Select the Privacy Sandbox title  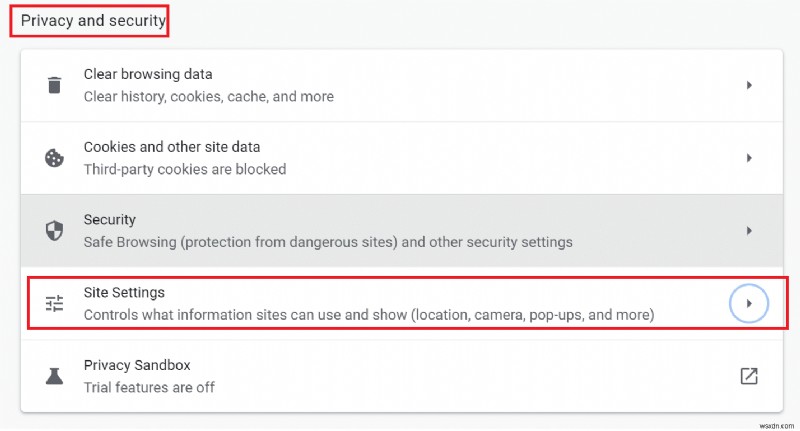(137, 365)
